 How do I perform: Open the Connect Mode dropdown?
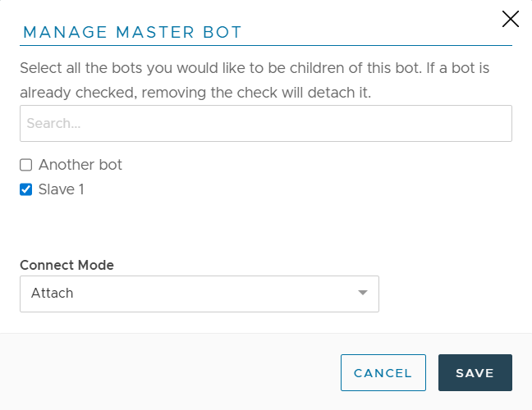coord(199,294)
